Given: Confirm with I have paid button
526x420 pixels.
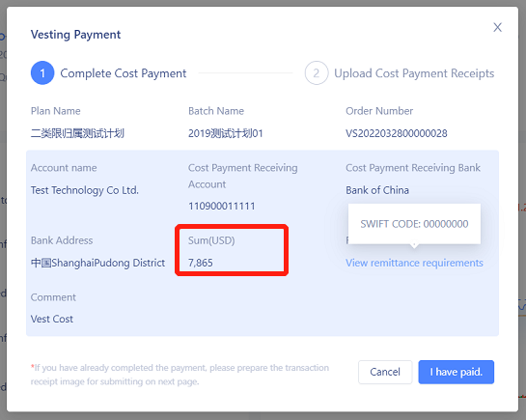Looking at the screenshot, I should tap(456, 372).
